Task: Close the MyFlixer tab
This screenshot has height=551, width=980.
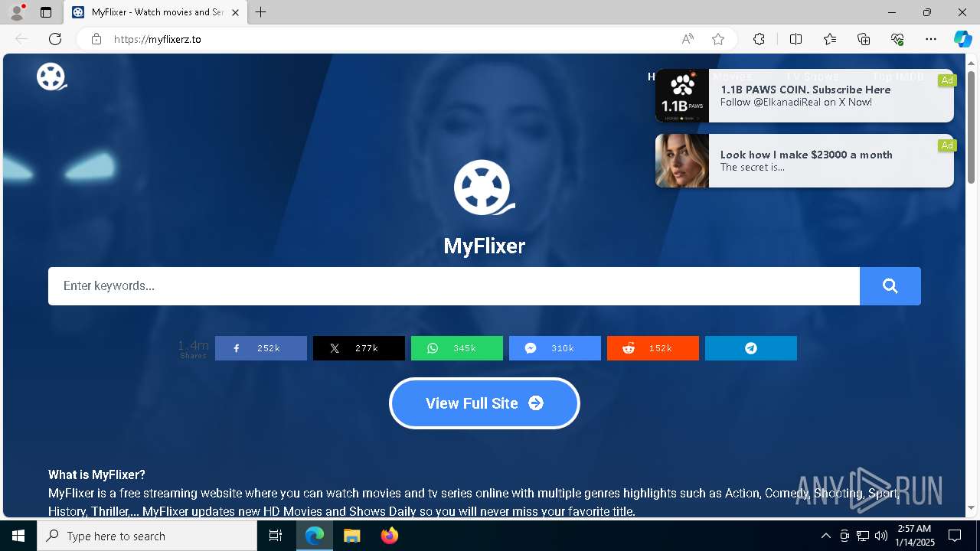Action: (x=235, y=12)
